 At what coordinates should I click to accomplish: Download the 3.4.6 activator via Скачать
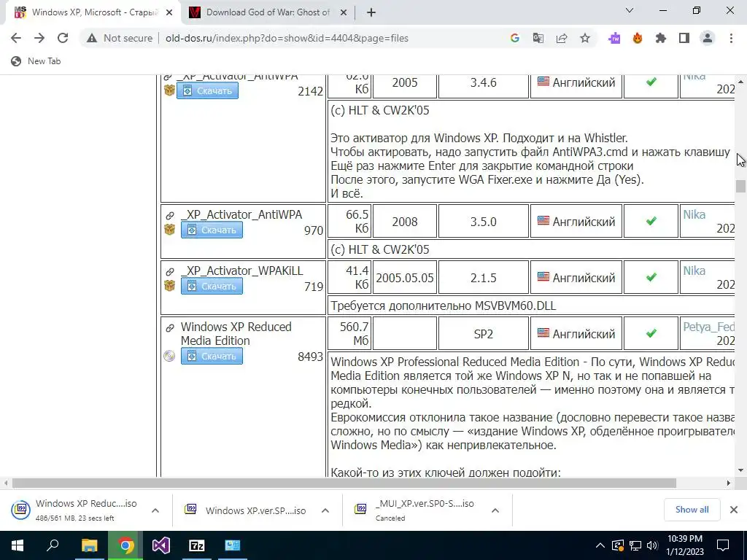tap(207, 90)
